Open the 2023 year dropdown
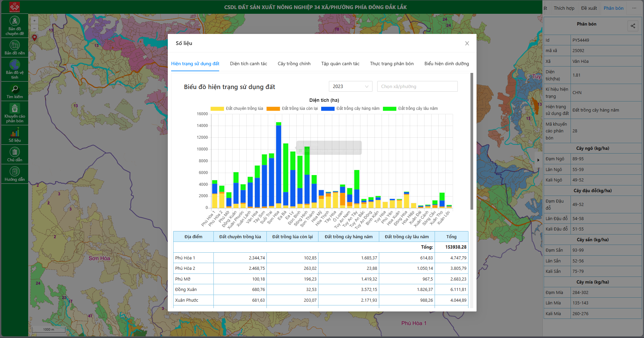Image resolution: width=644 pixels, height=338 pixels. (350, 86)
